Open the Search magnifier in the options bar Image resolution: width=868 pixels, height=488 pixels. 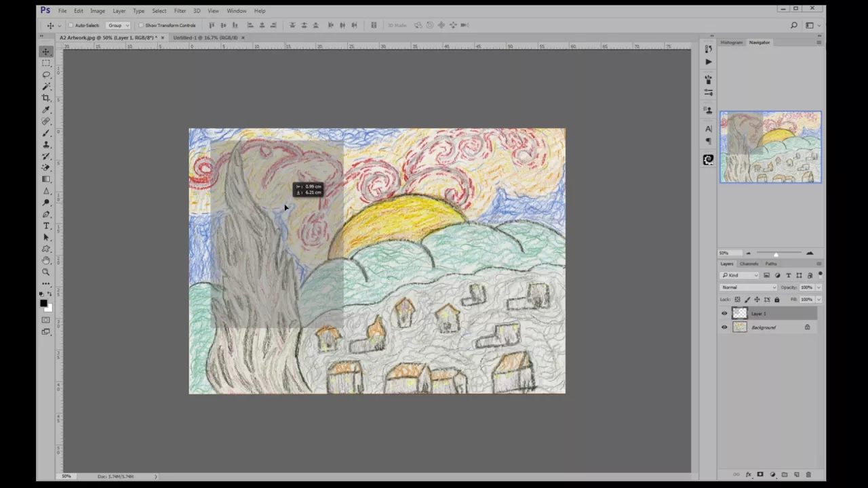[794, 25]
